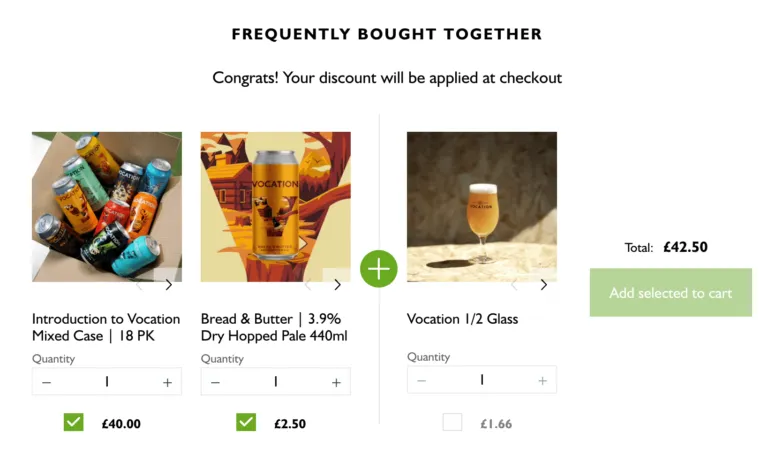Decrease Bread & Butter quantity with minus
The image size is (768, 470).
point(215,382)
